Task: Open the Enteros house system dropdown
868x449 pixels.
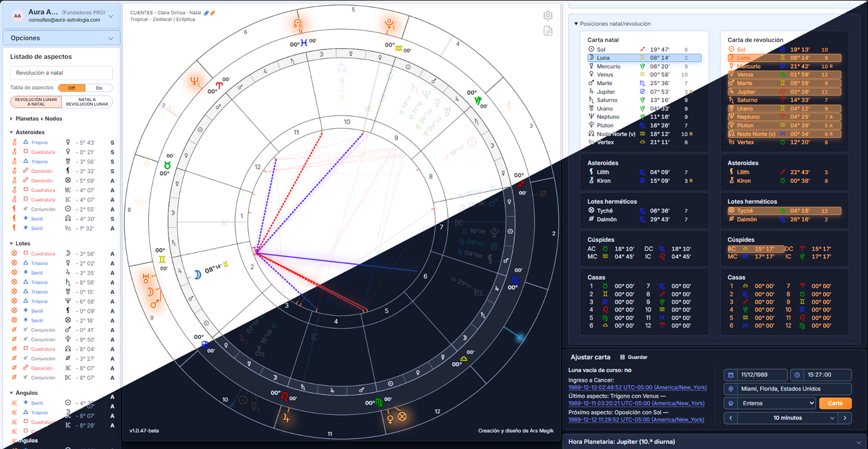Action: tap(777, 403)
